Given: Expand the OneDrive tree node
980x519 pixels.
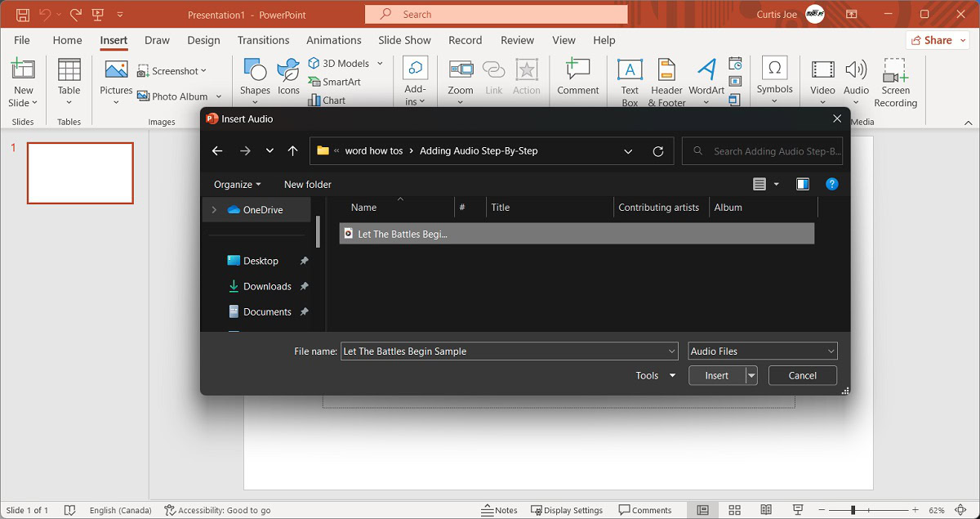Looking at the screenshot, I should (214, 210).
